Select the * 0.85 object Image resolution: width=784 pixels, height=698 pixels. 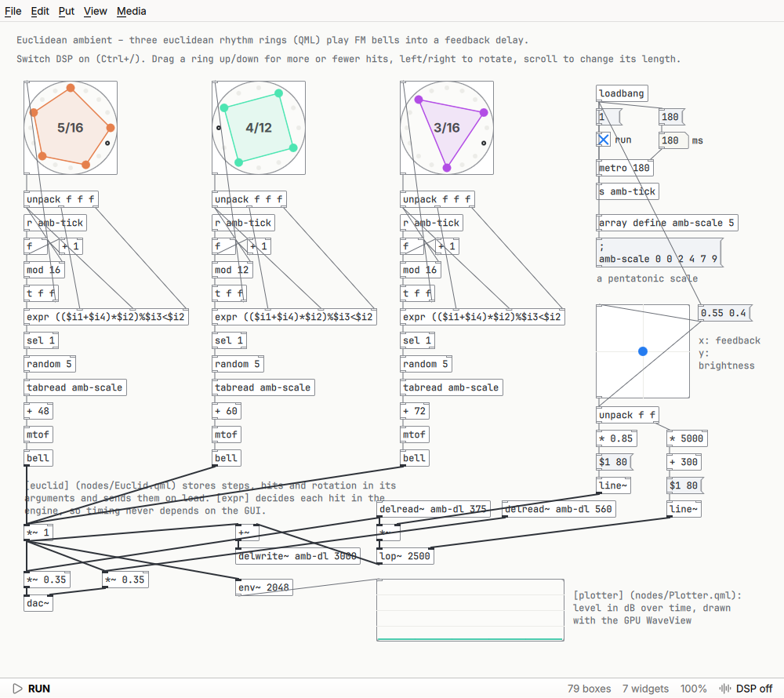click(x=616, y=438)
